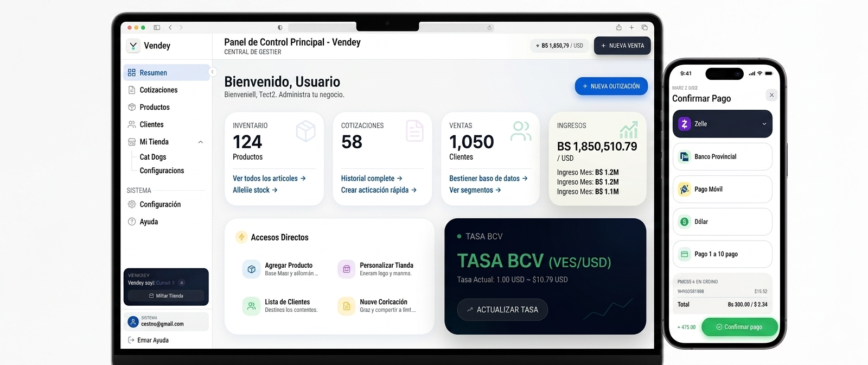Click the BS 1,850,510.79 income value
868x365 pixels.
[x=597, y=147]
